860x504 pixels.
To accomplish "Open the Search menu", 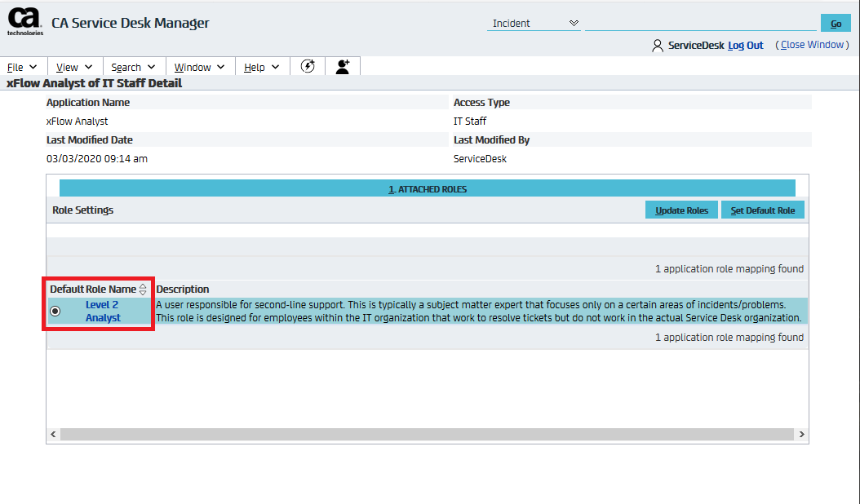I will click(133, 67).
